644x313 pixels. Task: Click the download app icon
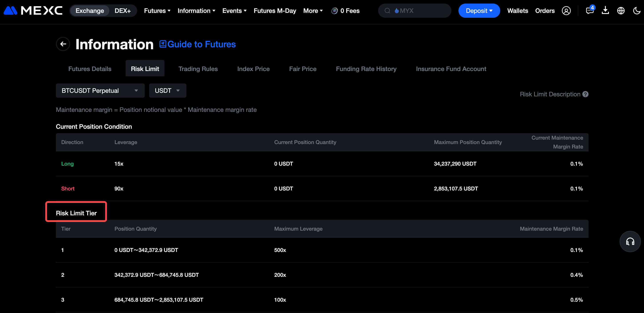pos(605,11)
